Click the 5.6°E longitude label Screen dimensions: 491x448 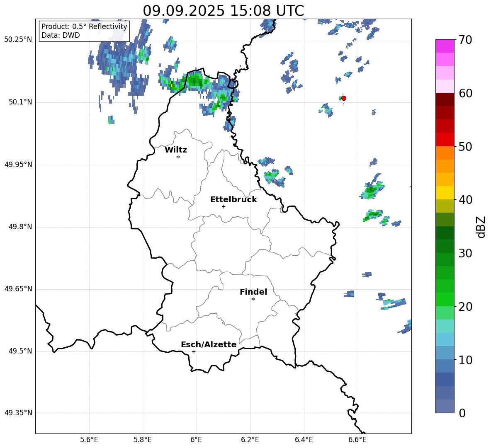89,440
